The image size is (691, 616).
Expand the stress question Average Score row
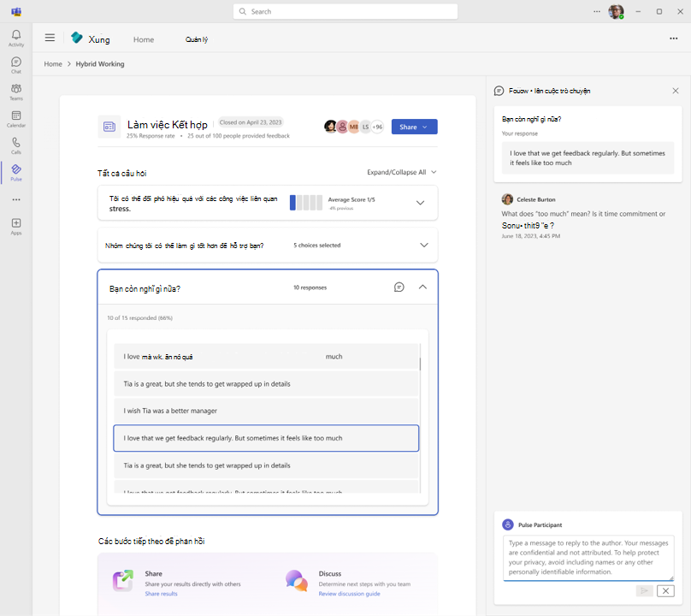(x=420, y=203)
